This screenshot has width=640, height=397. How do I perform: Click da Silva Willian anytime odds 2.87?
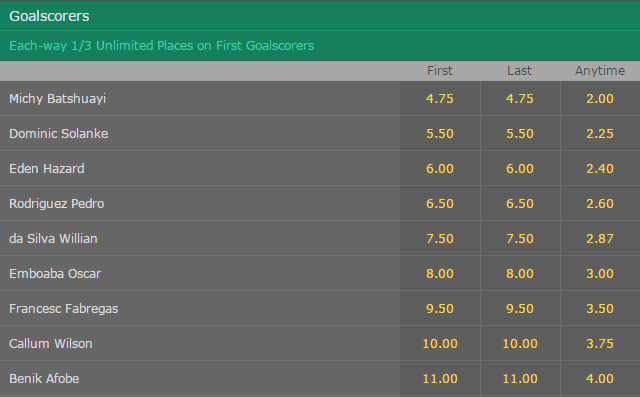coord(600,239)
